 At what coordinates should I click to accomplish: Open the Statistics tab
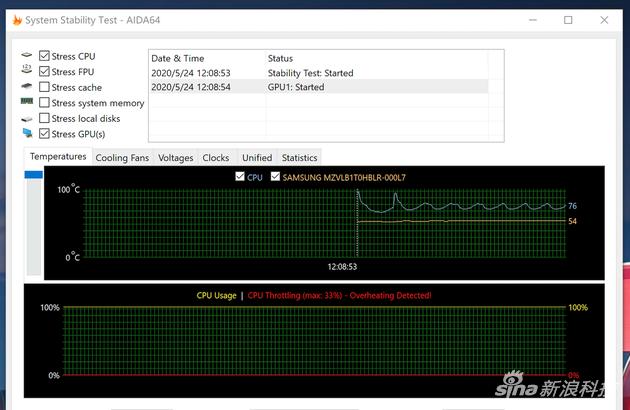(300, 158)
